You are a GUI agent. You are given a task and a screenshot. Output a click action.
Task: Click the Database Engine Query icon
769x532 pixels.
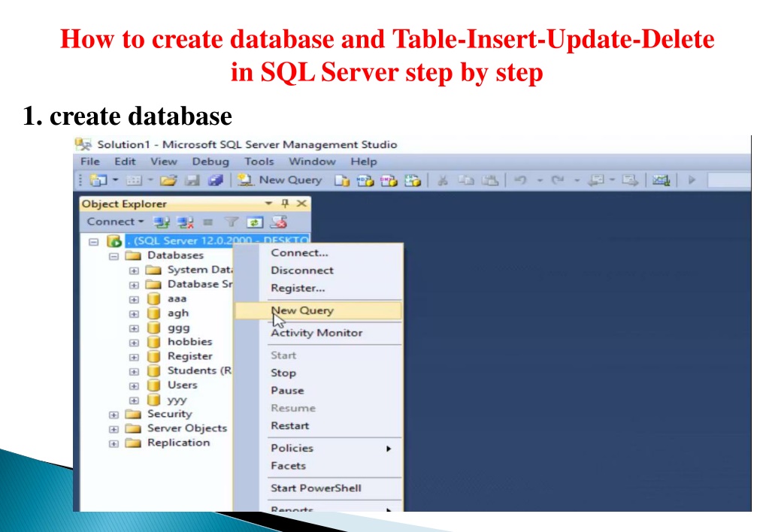tap(342, 180)
